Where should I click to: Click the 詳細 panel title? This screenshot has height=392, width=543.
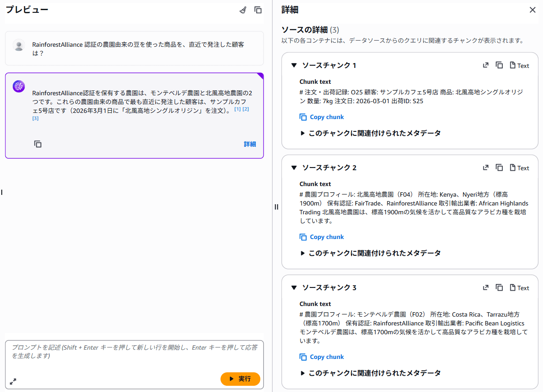coord(290,10)
